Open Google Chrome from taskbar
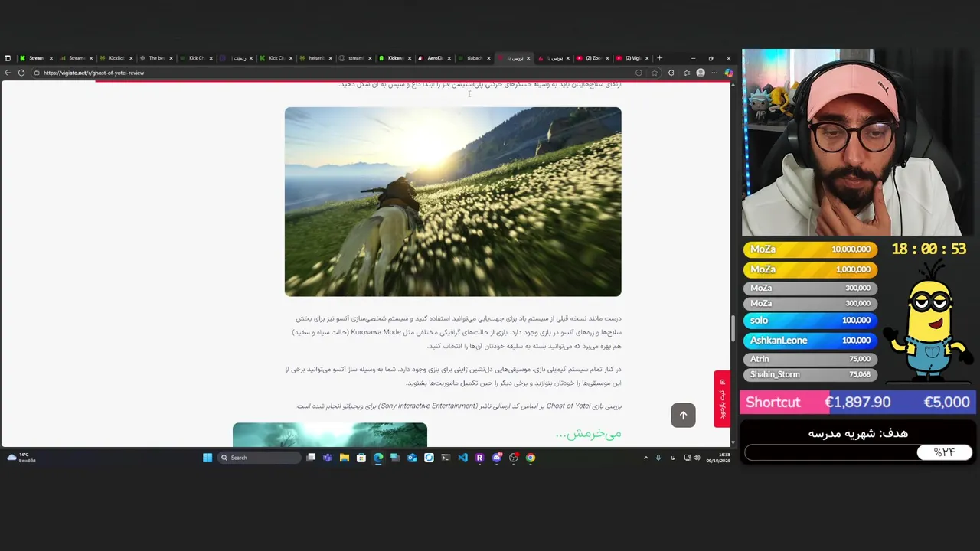This screenshot has height=551, width=980. (x=531, y=458)
